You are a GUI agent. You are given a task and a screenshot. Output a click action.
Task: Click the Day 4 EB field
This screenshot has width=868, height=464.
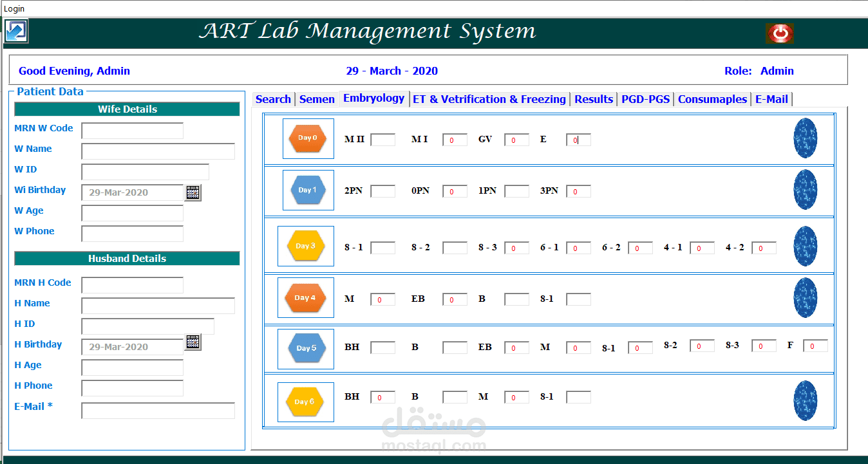(455, 299)
